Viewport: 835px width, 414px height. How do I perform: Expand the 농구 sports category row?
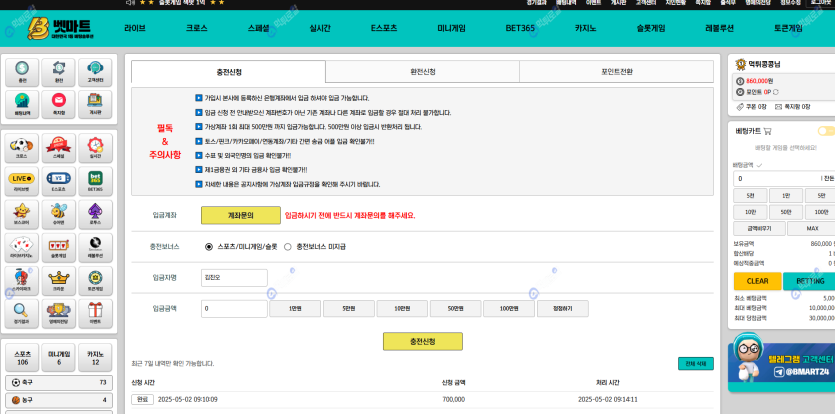(x=58, y=400)
